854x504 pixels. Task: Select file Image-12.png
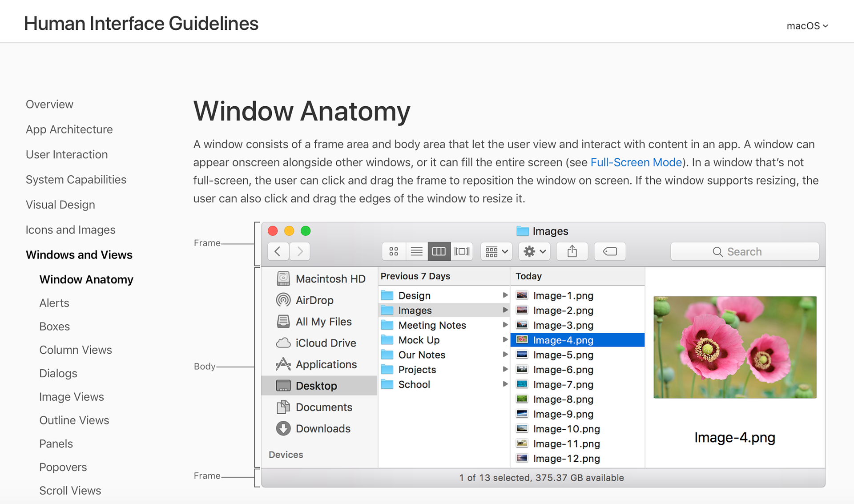577,458
